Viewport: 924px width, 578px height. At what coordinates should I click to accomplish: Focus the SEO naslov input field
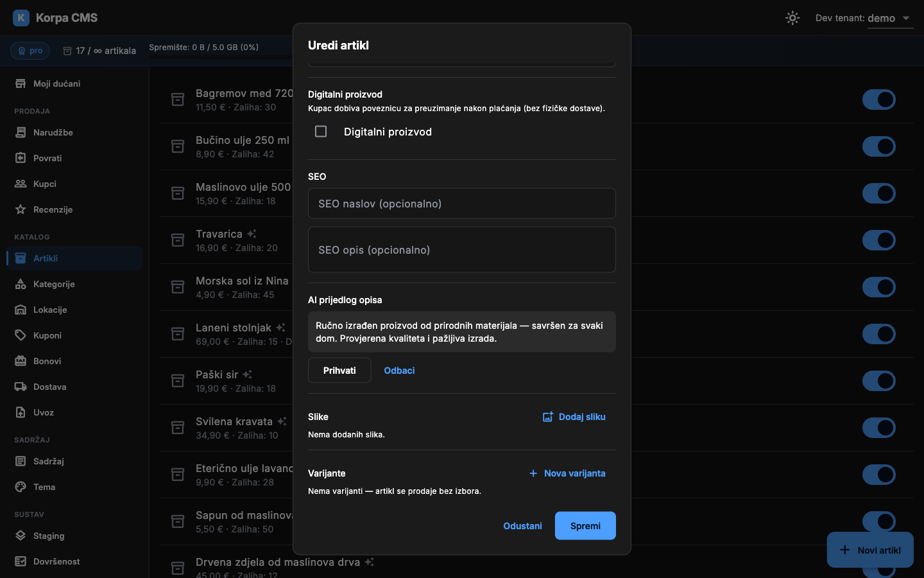pos(462,204)
